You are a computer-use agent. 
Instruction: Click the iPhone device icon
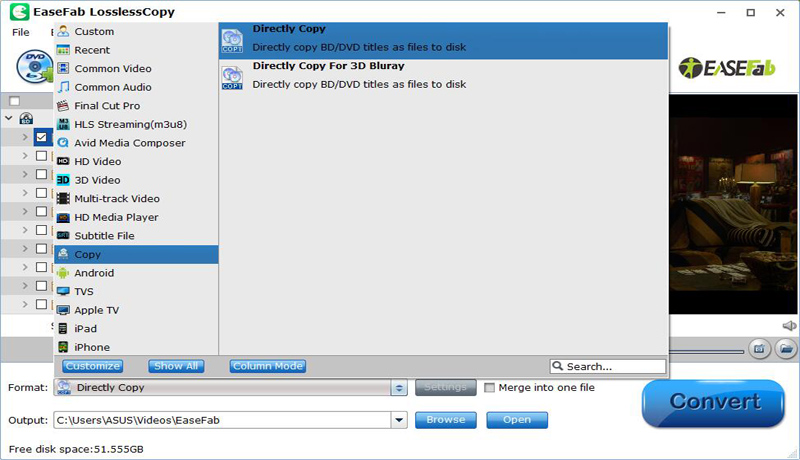[63, 347]
